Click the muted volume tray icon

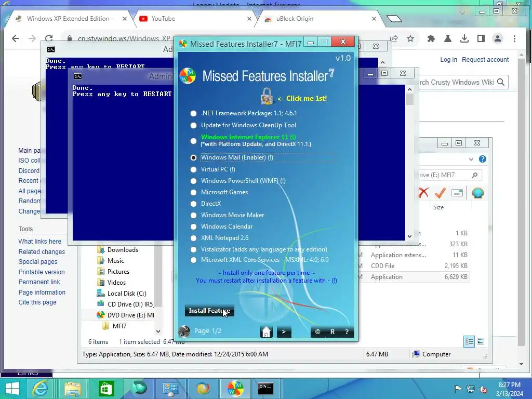tap(483, 389)
